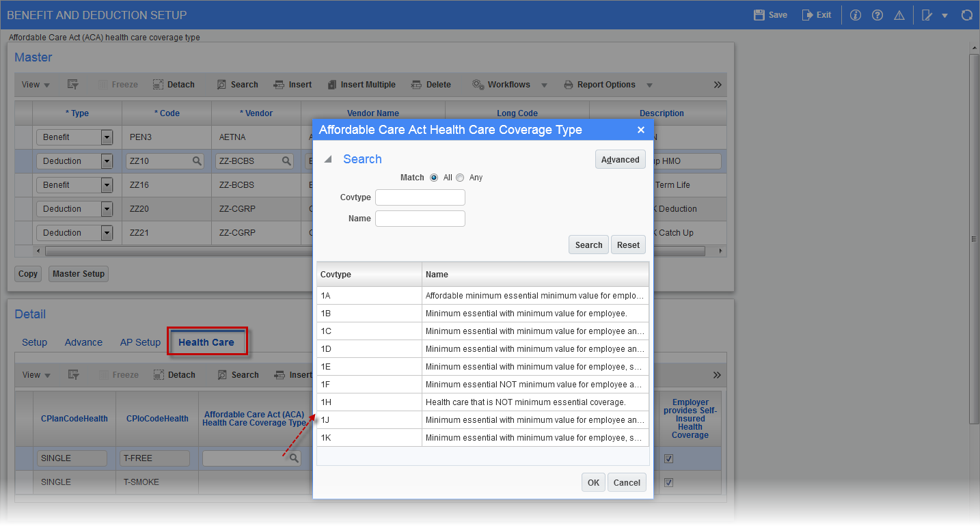This screenshot has height=526, width=980.
Task: Open Type dropdown for PEN3 row
Action: [107, 137]
